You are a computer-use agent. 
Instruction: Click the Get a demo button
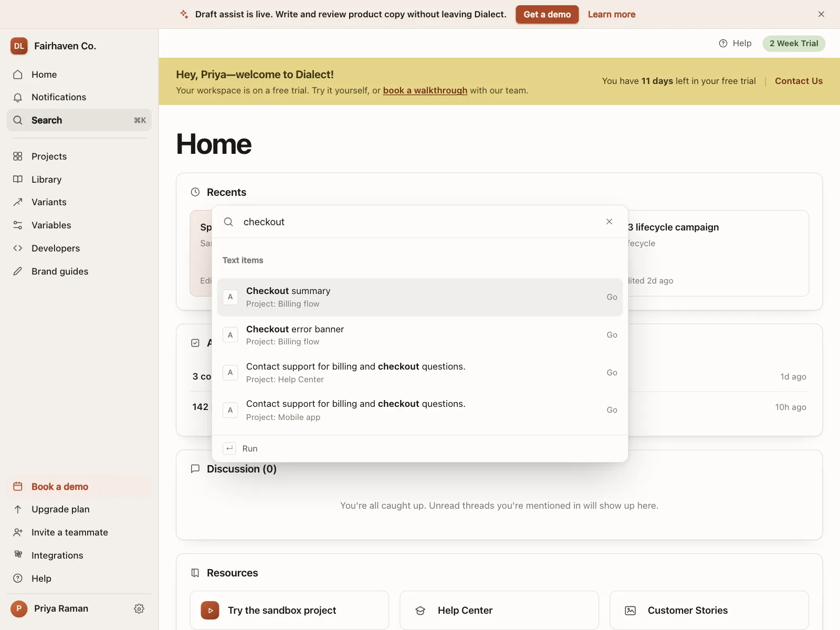pyautogui.click(x=547, y=14)
